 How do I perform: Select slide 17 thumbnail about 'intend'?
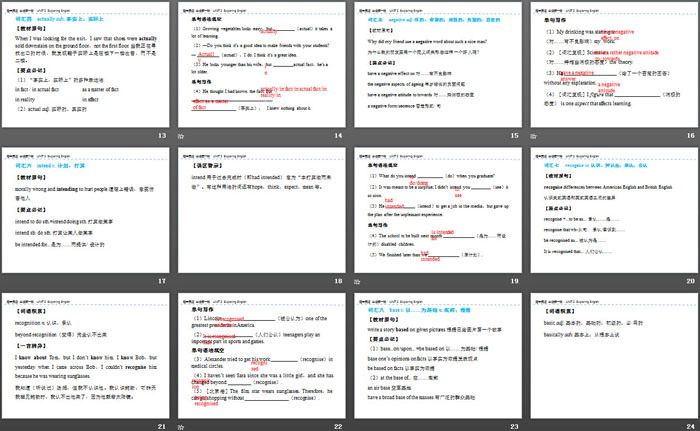pyautogui.click(x=86, y=210)
